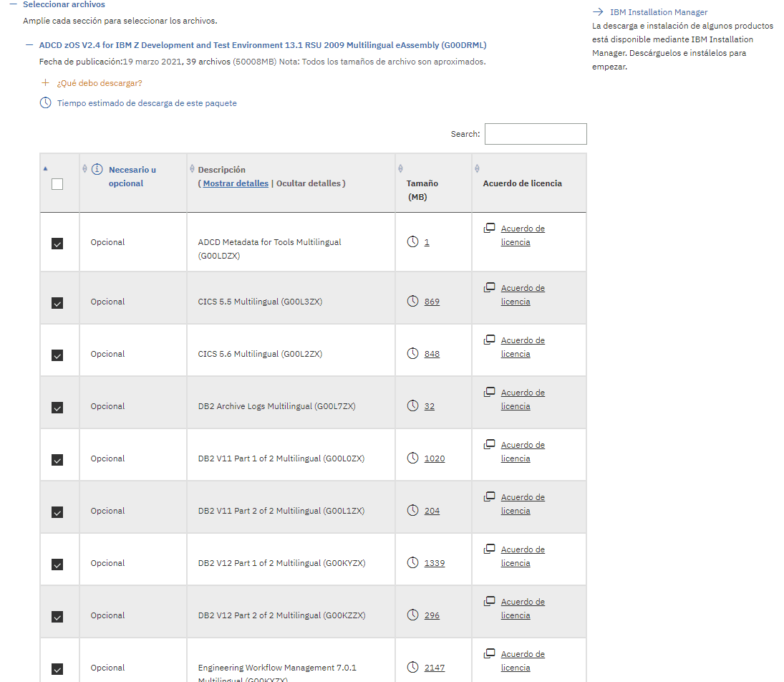The width and height of the screenshot is (784, 682).
Task: Click the Search input field above the table
Action: pyautogui.click(x=535, y=134)
